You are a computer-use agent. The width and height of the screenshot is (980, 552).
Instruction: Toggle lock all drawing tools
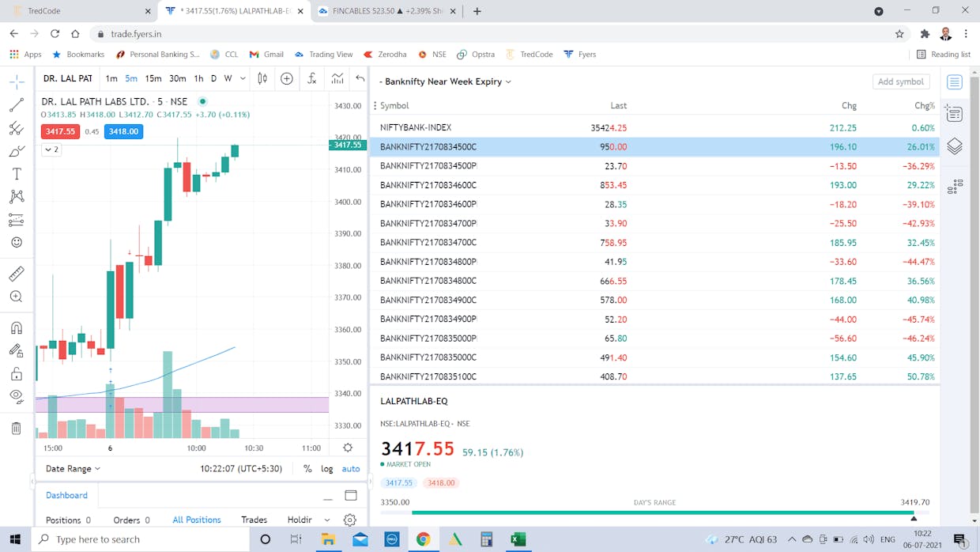pos(17,373)
